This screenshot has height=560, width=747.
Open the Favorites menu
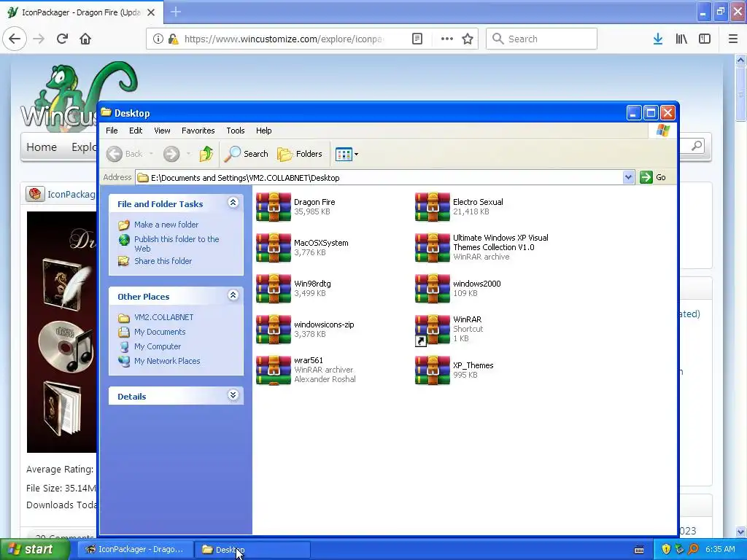tap(198, 131)
